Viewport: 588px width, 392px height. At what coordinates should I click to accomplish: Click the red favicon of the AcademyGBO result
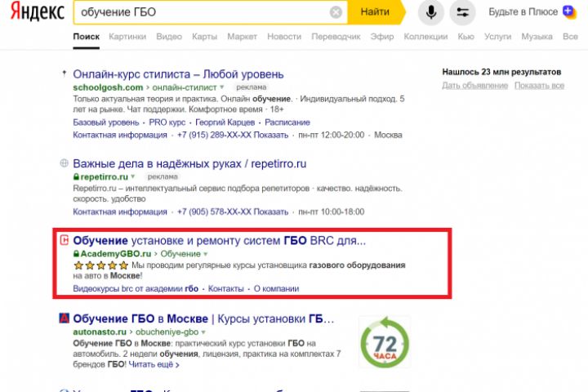(x=65, y=240)
